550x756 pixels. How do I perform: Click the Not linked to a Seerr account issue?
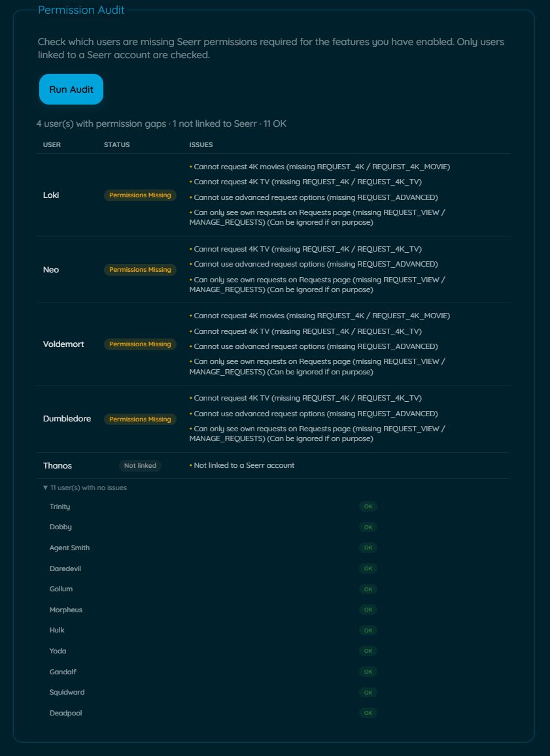point(242,465)
